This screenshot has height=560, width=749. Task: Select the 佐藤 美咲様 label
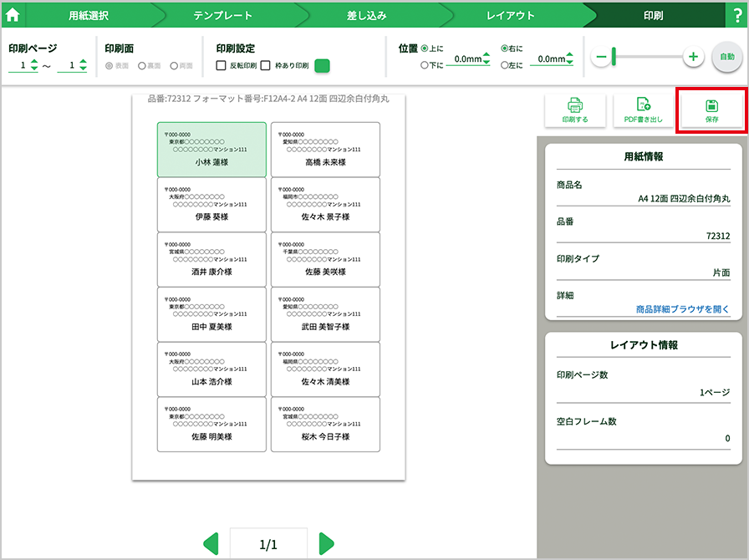(325, 259)
